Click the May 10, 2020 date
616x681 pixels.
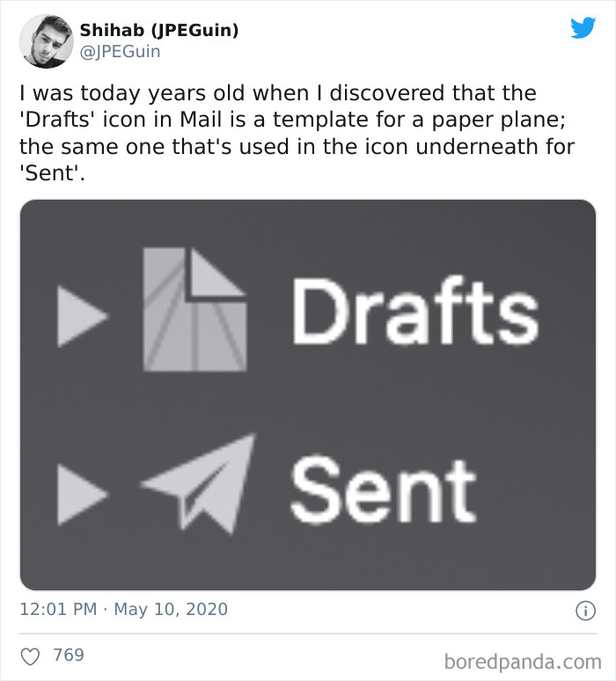tap(171, 609)
